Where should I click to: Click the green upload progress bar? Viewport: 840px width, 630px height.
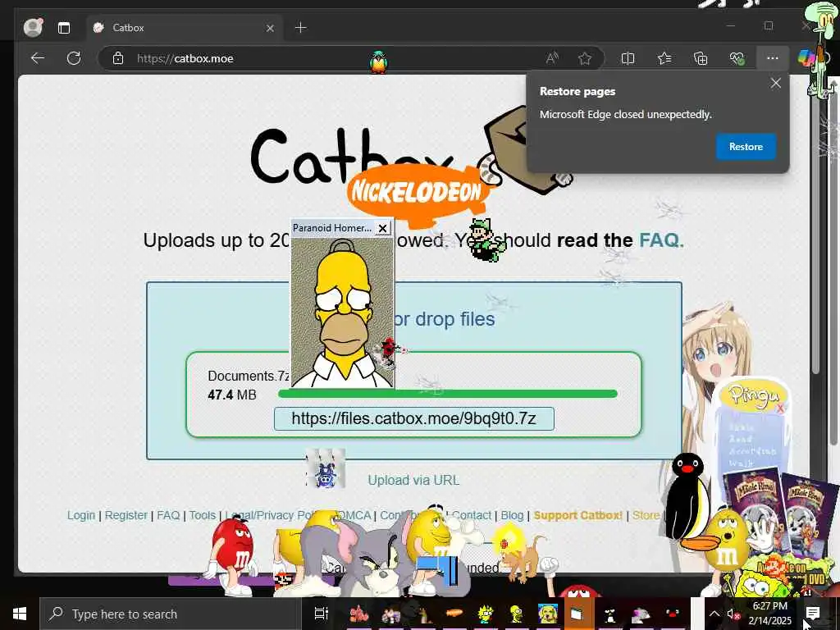(448, 394)
